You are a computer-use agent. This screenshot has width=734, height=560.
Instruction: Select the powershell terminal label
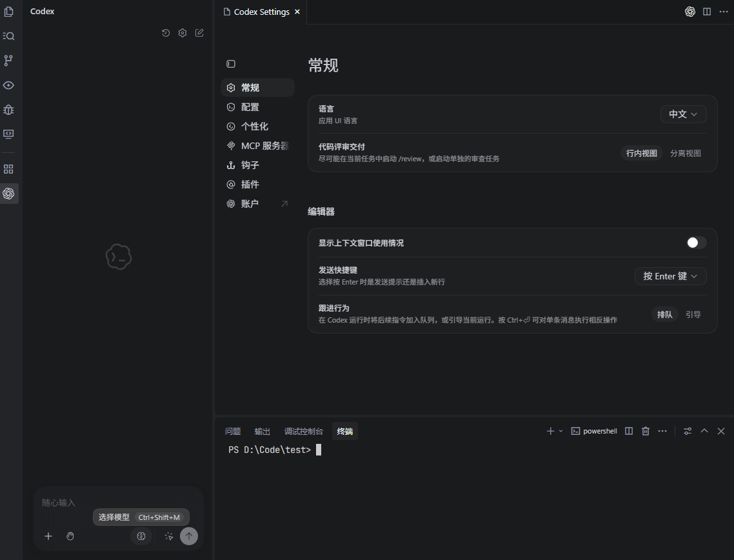(x=594, y=431)
